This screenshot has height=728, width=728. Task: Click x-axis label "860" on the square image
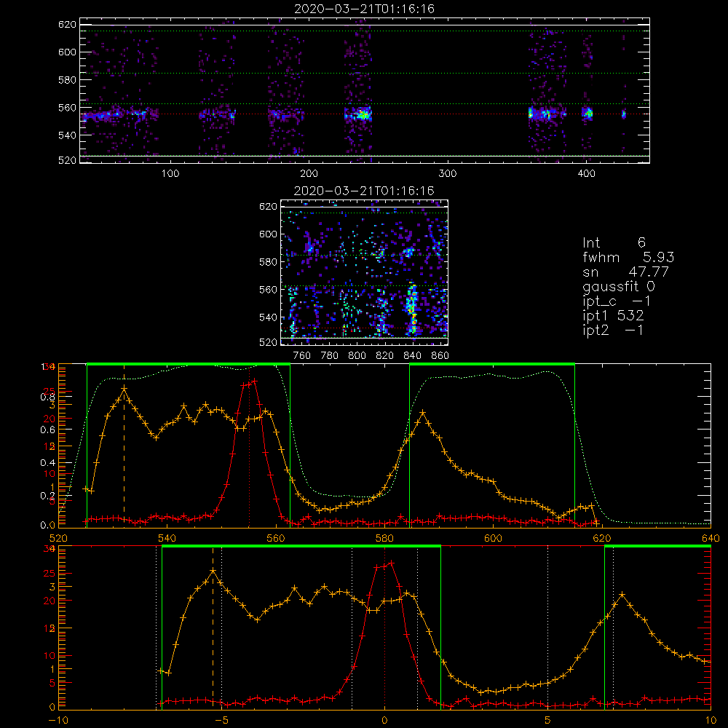440,356
